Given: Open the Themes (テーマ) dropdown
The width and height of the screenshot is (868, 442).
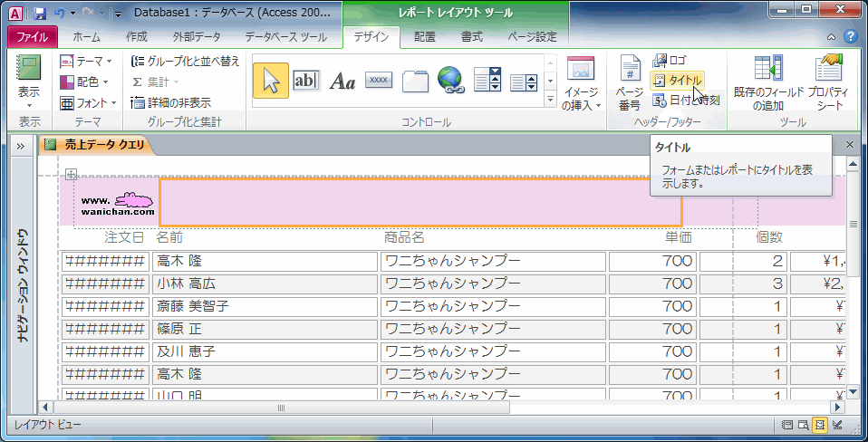Looking at the screenshot, I should point(86,61).
